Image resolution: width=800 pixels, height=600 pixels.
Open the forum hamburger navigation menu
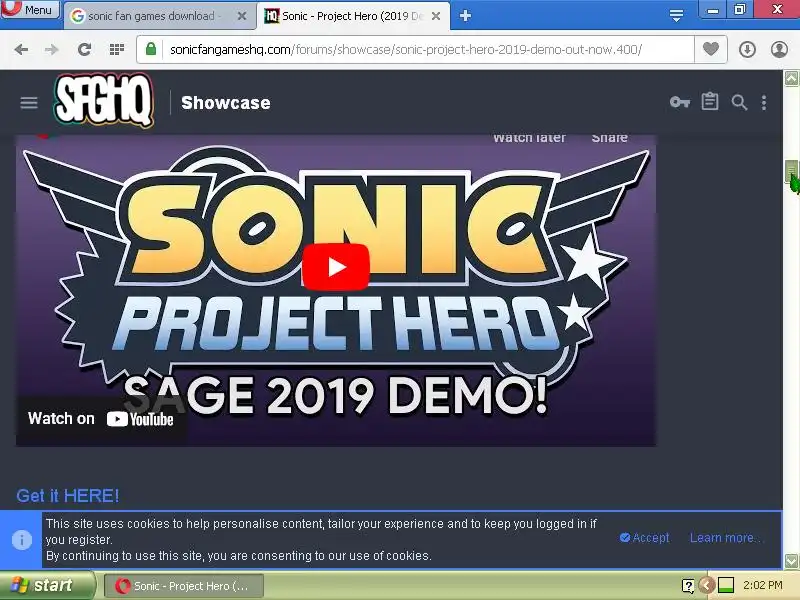29,103
